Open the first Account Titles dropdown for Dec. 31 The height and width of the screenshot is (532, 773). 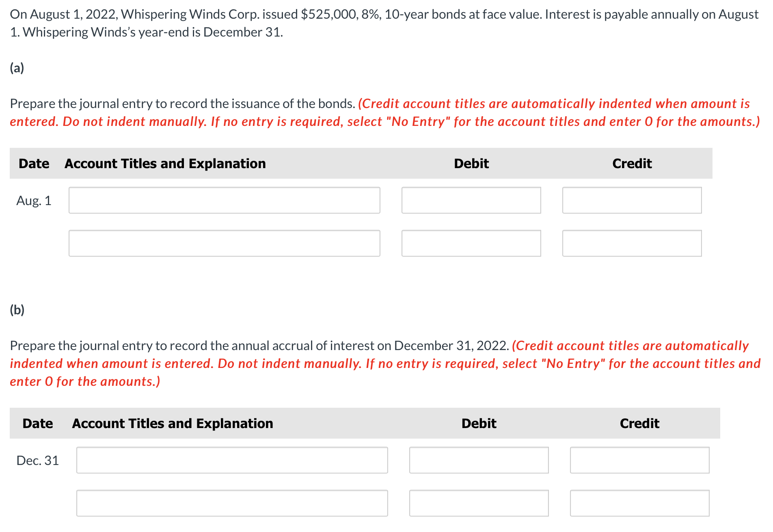point(231,460)
